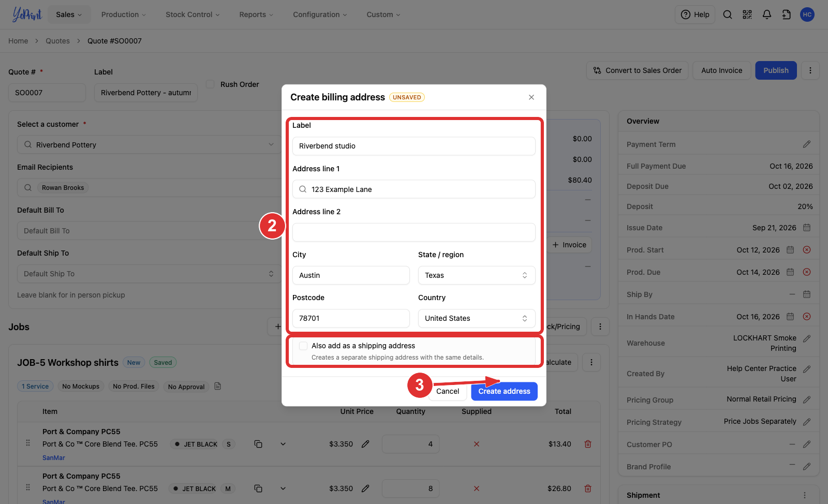The width and height of the screenshot is (828, 504).
Task: Enable Also add as a shipping address
Action: pyautogui.click(x=303, y=346)
